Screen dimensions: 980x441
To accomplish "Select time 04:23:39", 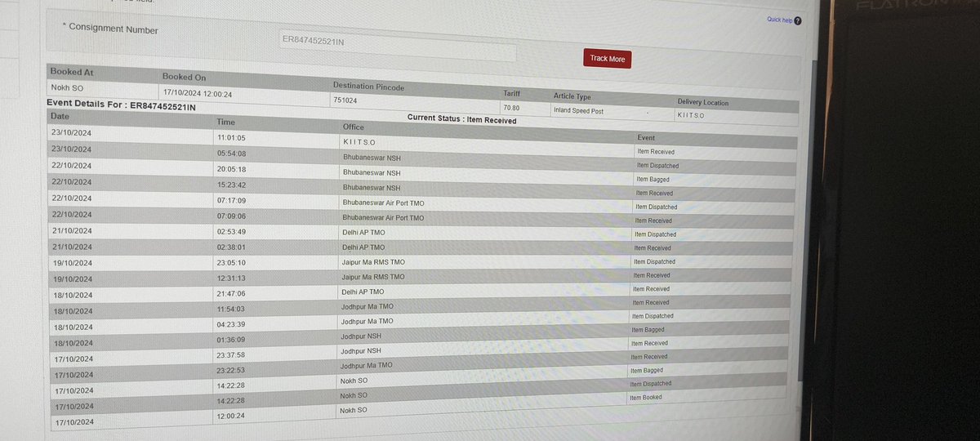I will (x=231, y=324).
